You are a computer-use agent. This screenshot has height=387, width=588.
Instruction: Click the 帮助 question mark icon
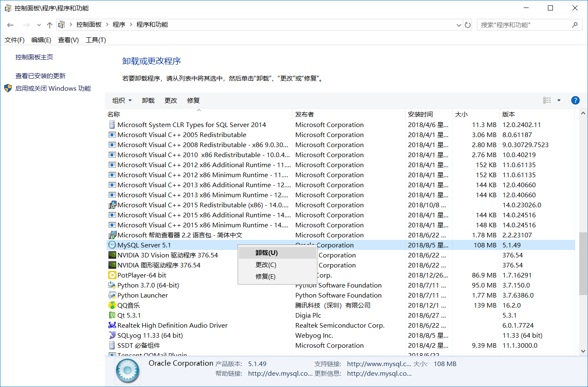575,100
